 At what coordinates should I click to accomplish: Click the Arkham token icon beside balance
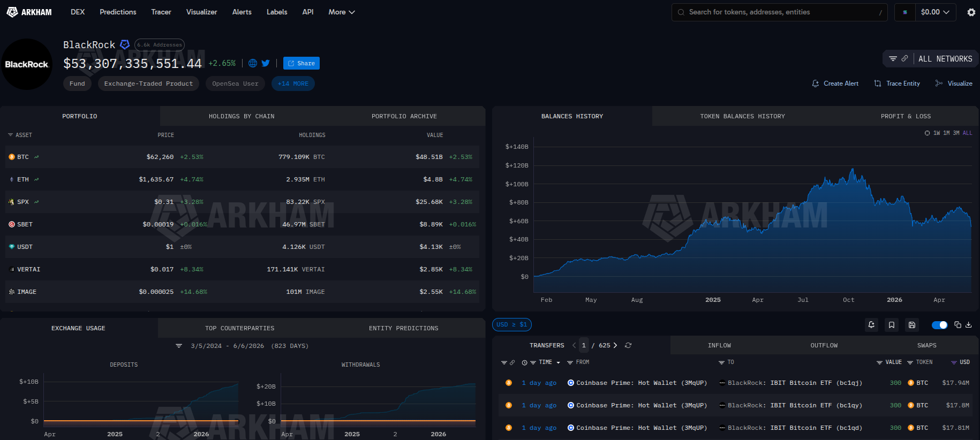point(905,12)
